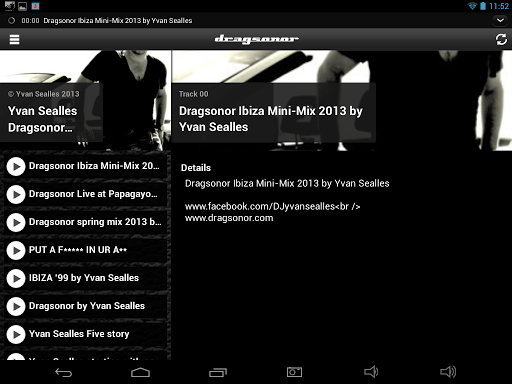This screenshot has width=512, height=384.
Task: Tap the volume down speaker icon
Action: (371, 372)
